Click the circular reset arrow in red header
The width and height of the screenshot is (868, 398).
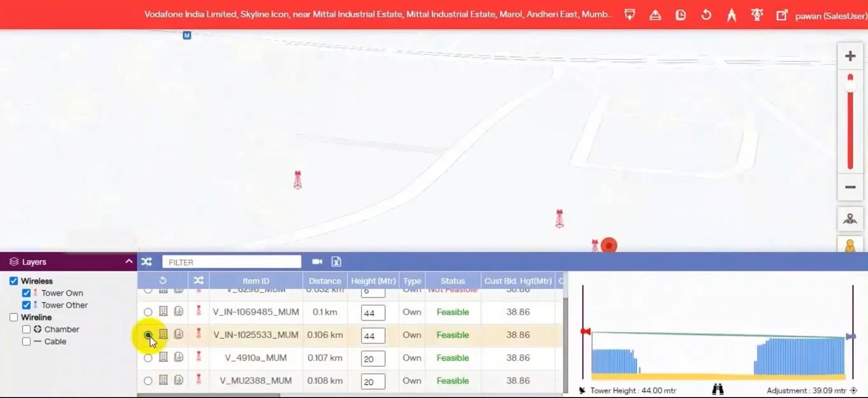tap(706, 15)
